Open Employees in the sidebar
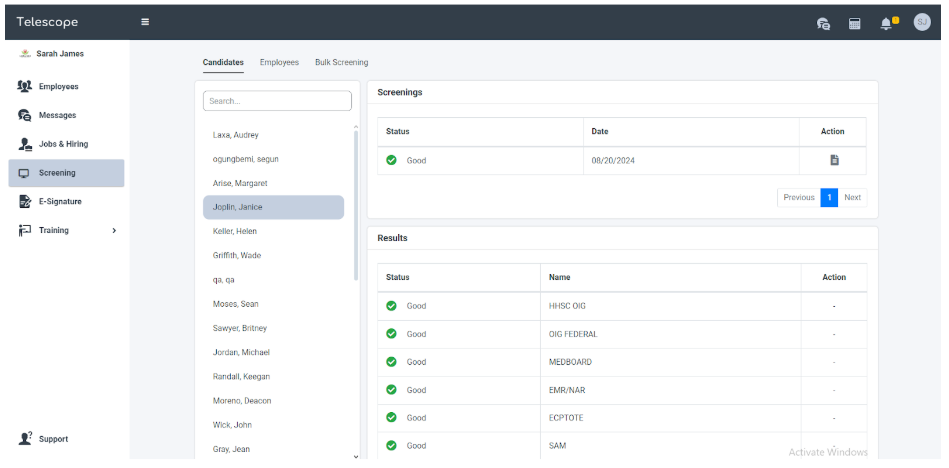This screenshot has width=949, height=468. click(58, 87)
